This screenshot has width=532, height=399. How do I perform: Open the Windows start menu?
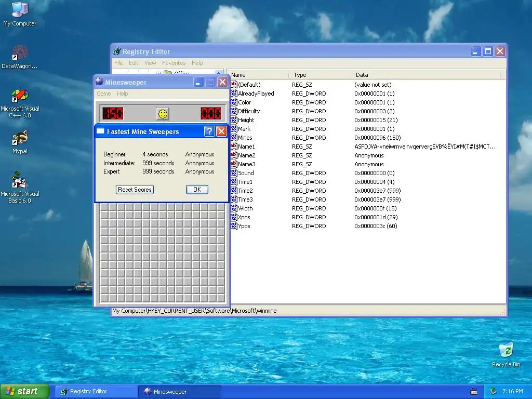(25, 391)
